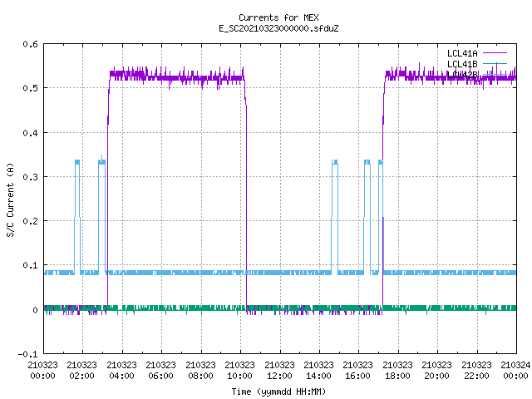Viewport: 532px width, 399px height.
Task: Click the blue LCL42B pulse near 14:45
Action: point(335,217)
